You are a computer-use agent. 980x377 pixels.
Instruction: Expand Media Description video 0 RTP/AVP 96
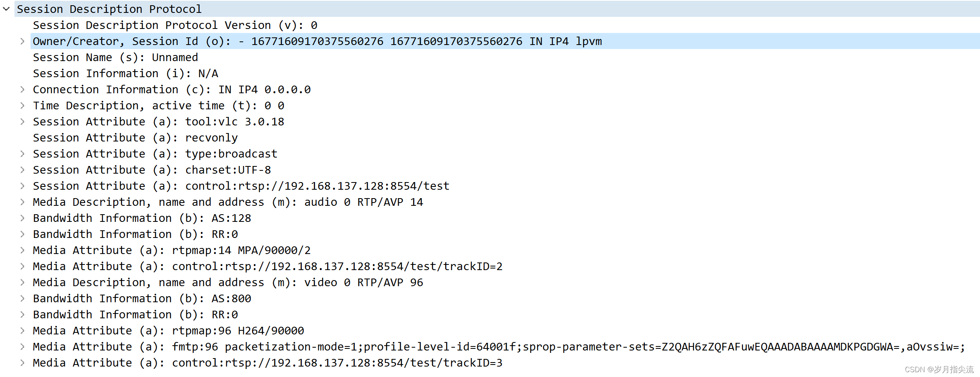[x=23, y=282]
